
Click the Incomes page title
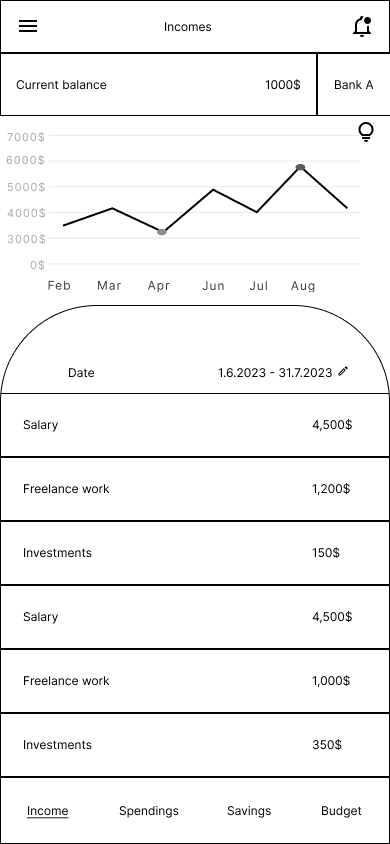pyautogui.click(x=188, y=26)
